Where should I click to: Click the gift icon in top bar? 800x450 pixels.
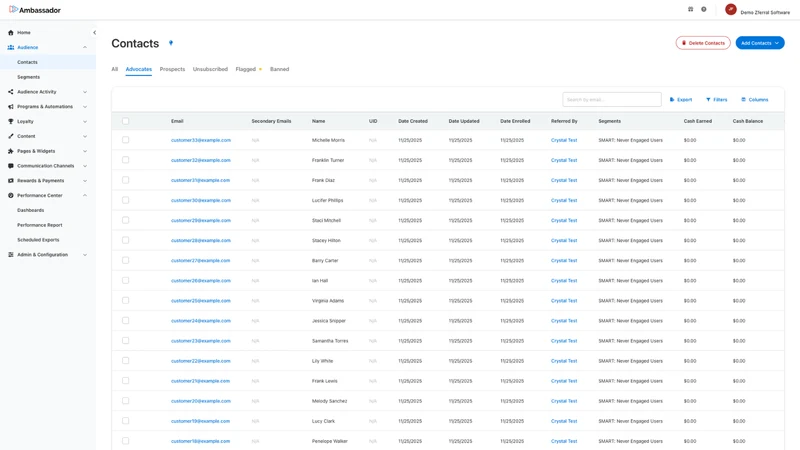[x=690, y=9]
